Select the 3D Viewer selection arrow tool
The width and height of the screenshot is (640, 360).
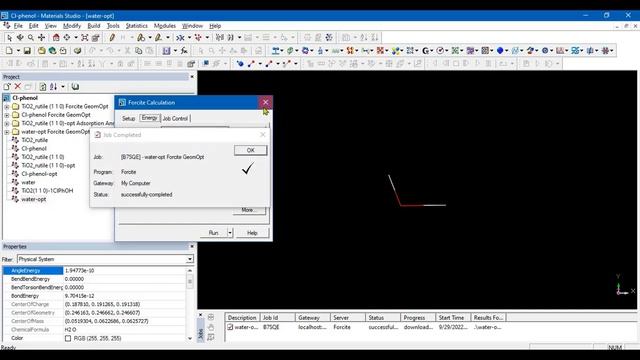point(9,38)
